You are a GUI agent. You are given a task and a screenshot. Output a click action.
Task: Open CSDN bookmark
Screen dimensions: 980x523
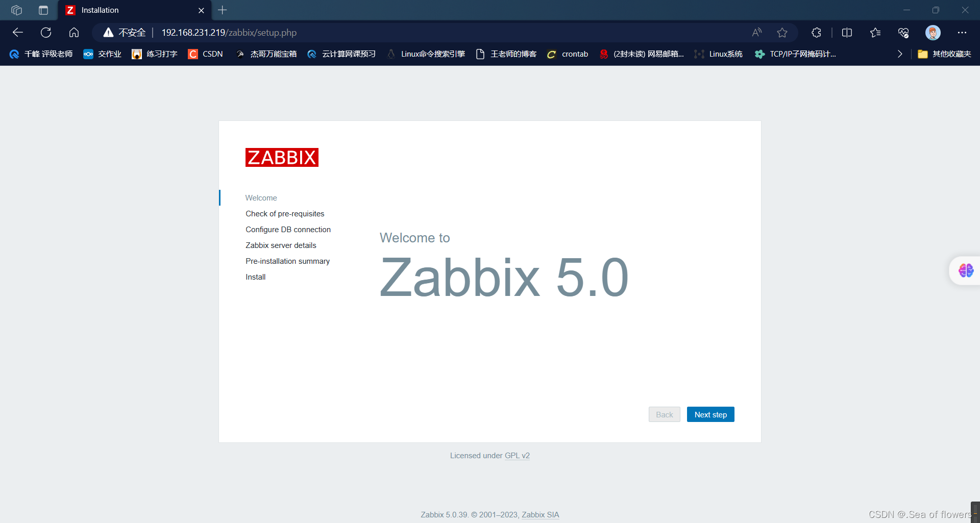click(x=206, y=54)
